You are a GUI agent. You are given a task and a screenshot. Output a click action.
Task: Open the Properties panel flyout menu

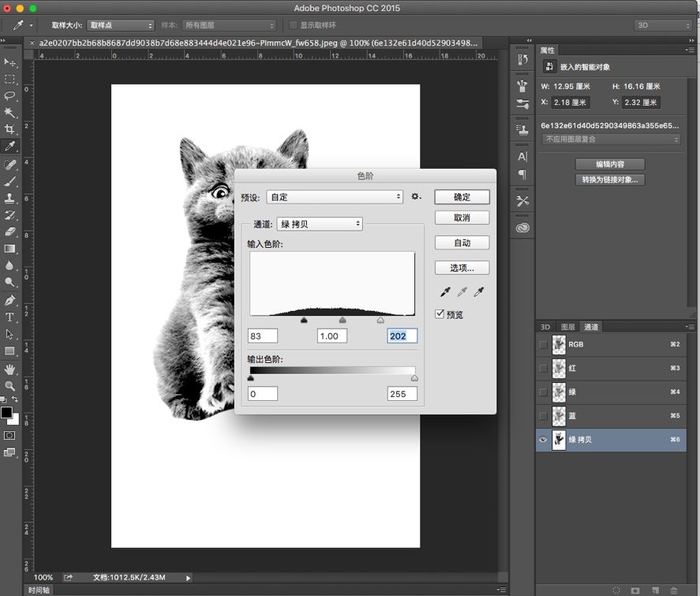[x=689, y=50]
